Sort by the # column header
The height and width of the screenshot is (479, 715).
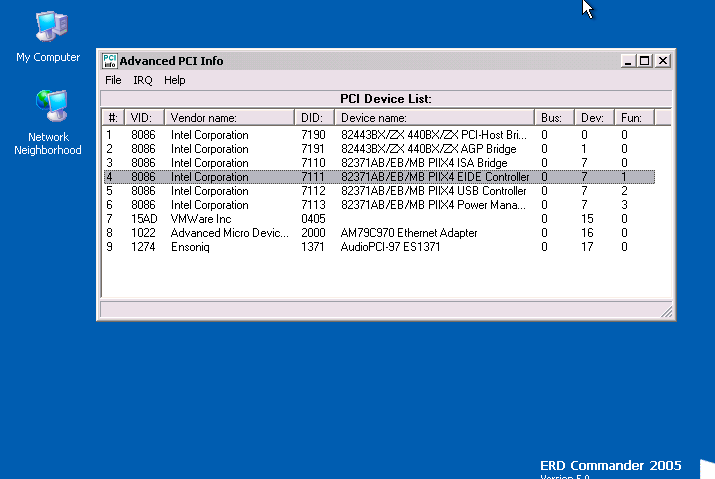[x=113, y=118]
